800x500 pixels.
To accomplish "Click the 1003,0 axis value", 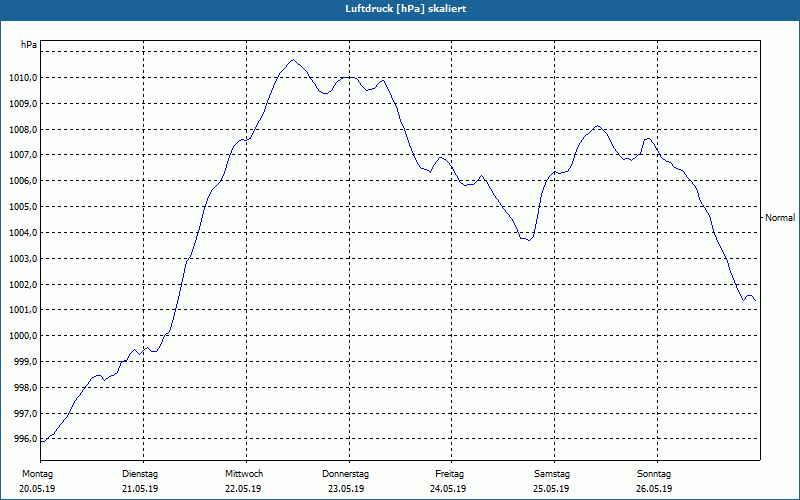I will pyautogui.click(x=23, y=259).
